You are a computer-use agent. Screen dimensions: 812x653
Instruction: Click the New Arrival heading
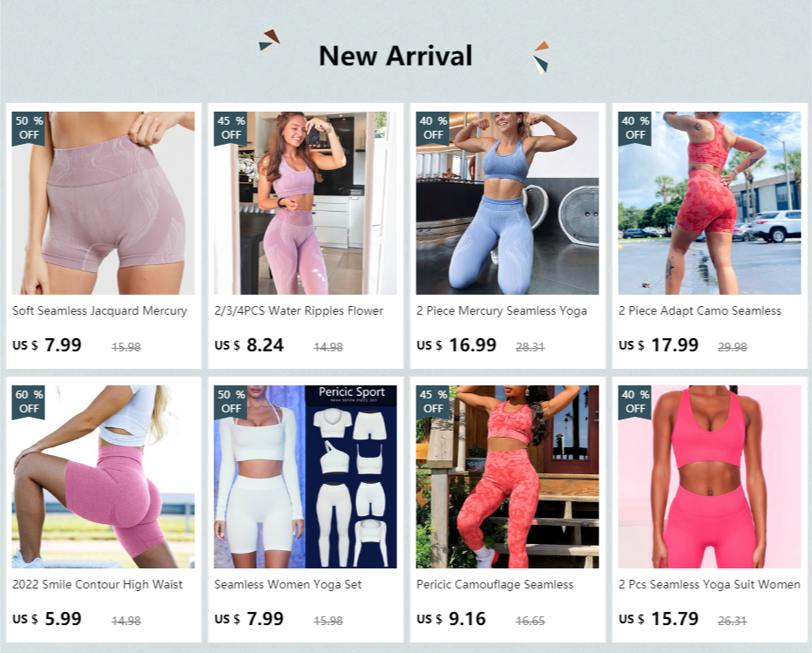(396, 56)
